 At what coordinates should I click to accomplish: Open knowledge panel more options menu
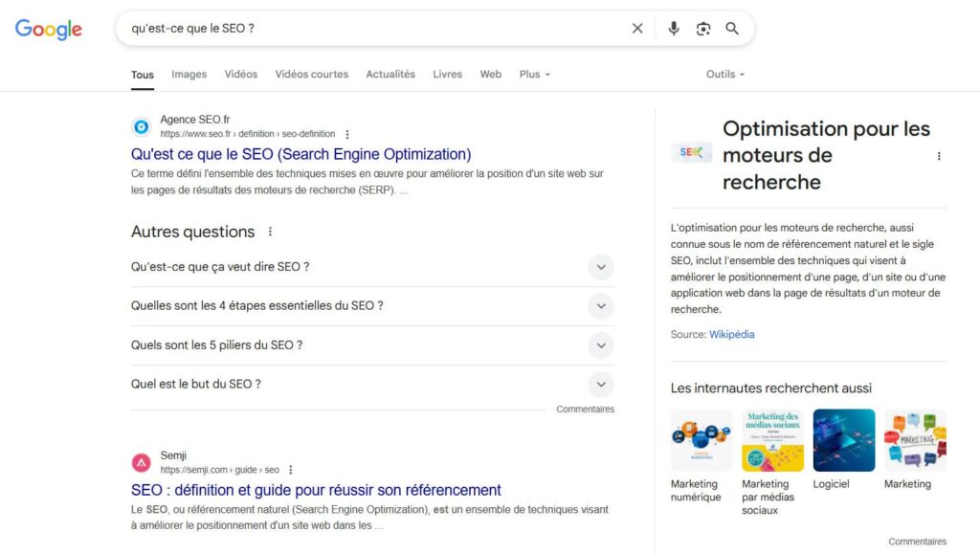(939, 156)
